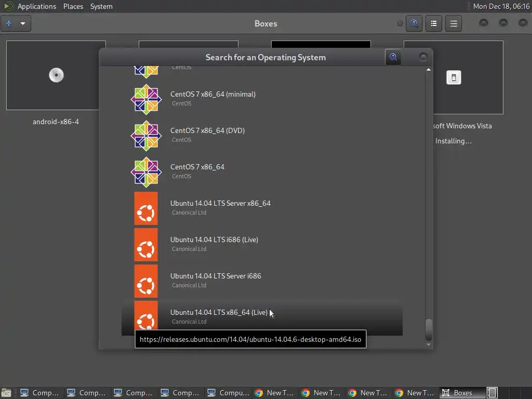This screenshot has height=399, width=532.
Task: Switch Boxes to list view
Action: (434, 23)
